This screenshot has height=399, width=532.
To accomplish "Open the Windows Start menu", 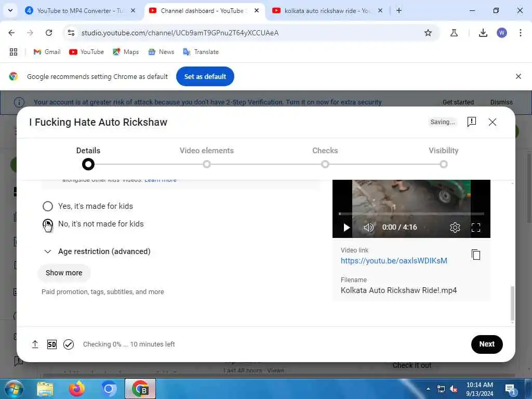I will click(13, 389).
